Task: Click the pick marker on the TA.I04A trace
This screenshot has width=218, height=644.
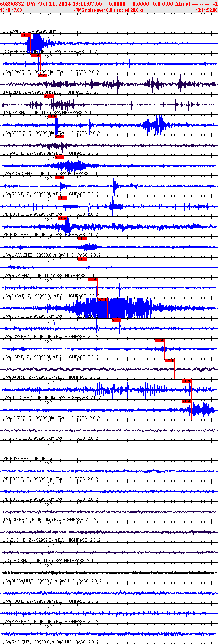Action: tap(52, 116)
